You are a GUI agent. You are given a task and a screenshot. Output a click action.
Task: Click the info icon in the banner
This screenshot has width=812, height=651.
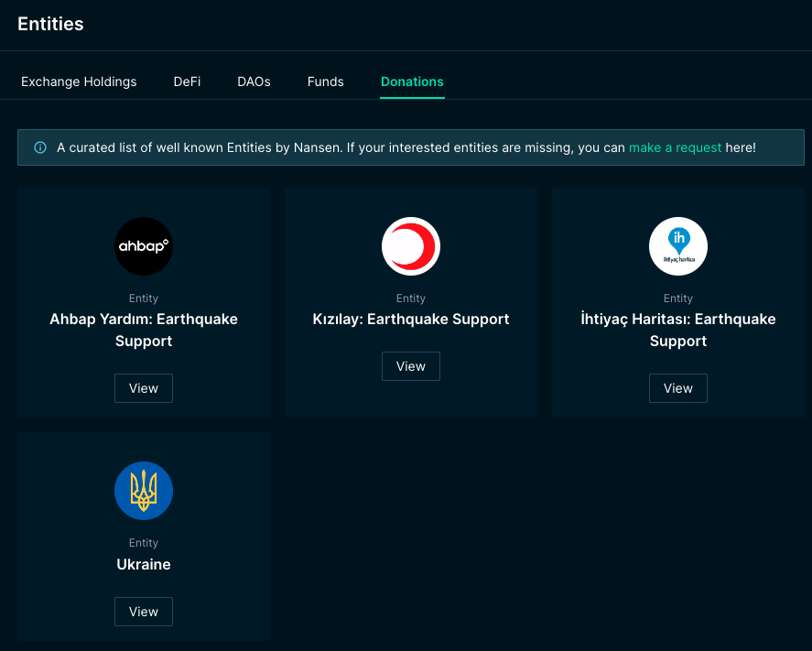(x=40, y=147)
